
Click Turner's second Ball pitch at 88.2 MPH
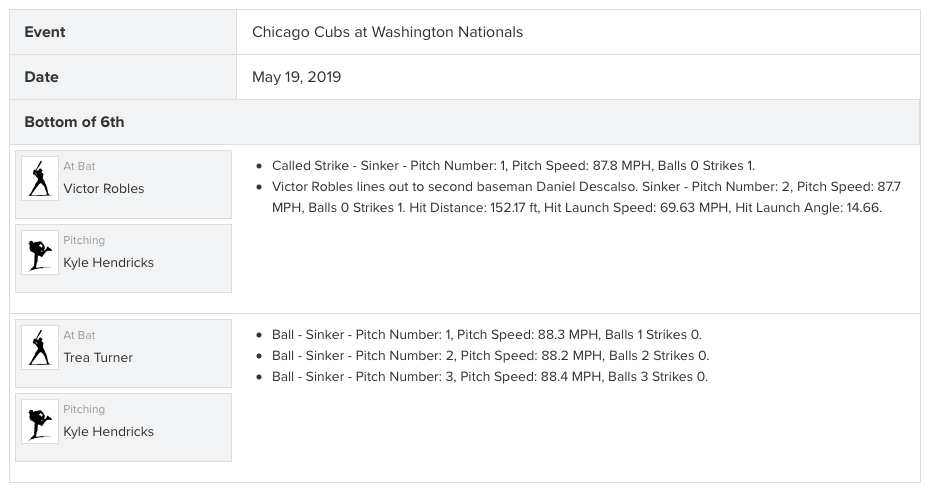[x=490, y=356]
